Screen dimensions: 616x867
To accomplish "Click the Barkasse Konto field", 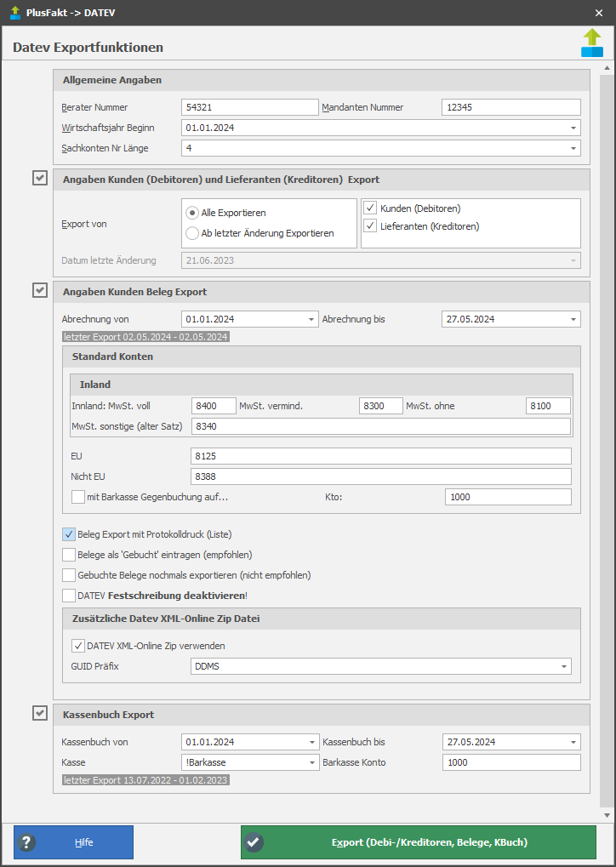I will 511,762.
